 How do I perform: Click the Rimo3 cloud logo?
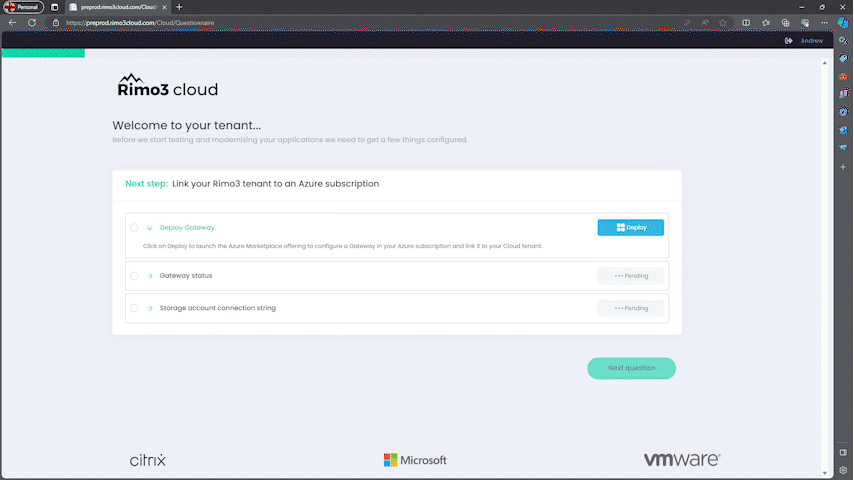point(168,86)
